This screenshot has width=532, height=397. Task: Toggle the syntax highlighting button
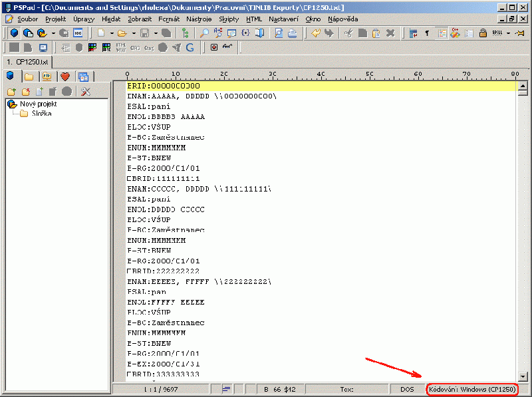click(x=442, y=33)
